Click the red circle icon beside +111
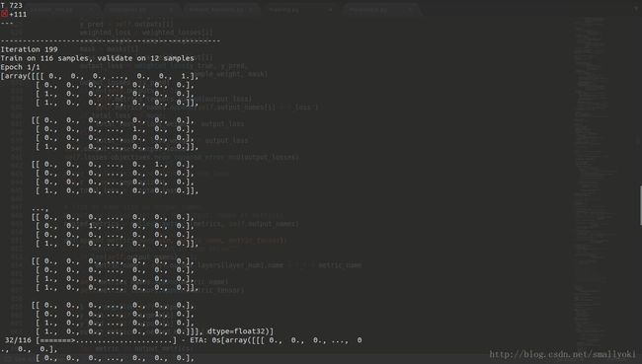This screenshot has height=364, width=642. coord(4,14)
